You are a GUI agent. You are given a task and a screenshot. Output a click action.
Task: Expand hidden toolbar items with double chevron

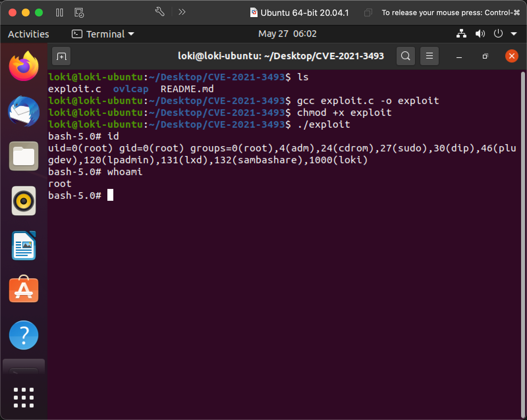(x=181, y=12)
